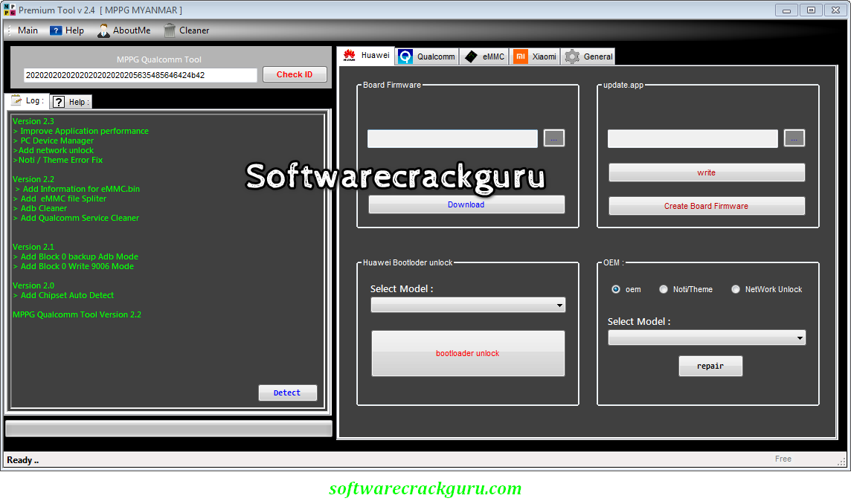The width and height of the screenshot is (851, 504).
Task: Open the Qualcomm tab
Action: (x=426, y=56)
